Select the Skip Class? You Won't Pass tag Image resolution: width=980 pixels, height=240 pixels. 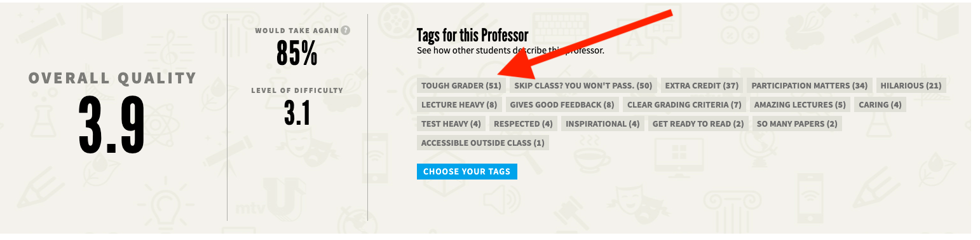pos(583,85)
